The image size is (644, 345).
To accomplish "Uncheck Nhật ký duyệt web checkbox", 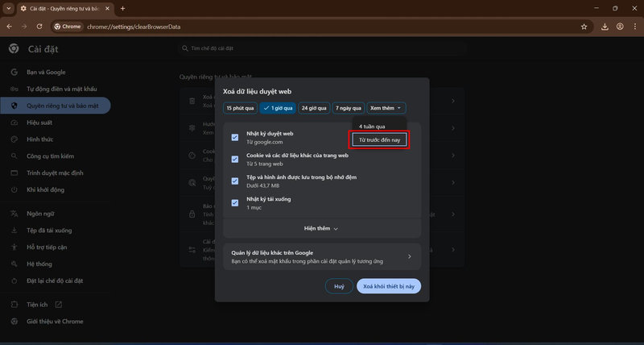I will (x=235, y=137).
